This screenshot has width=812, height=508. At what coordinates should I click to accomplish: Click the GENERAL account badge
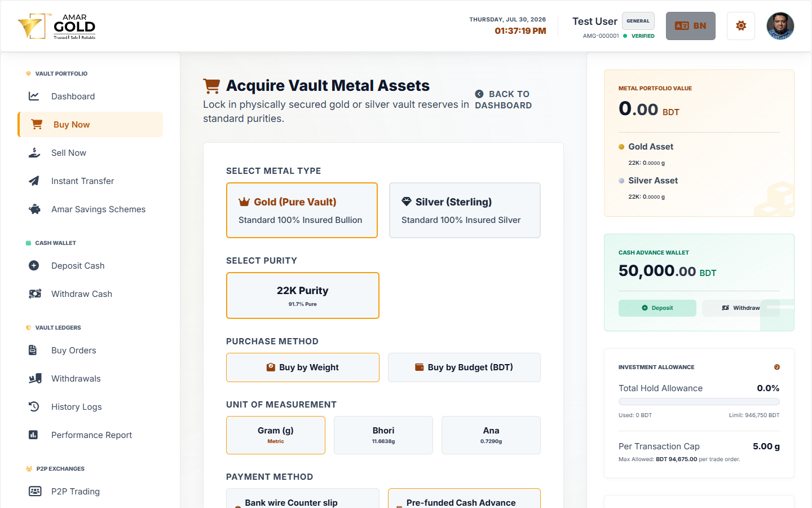tap(638, 21)
